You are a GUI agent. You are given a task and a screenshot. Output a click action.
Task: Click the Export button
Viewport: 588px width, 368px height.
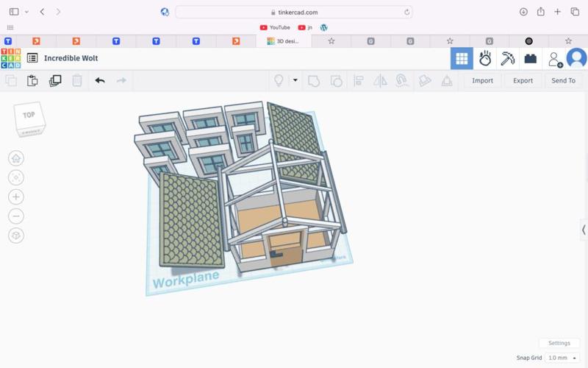click(x=523, y=80)
